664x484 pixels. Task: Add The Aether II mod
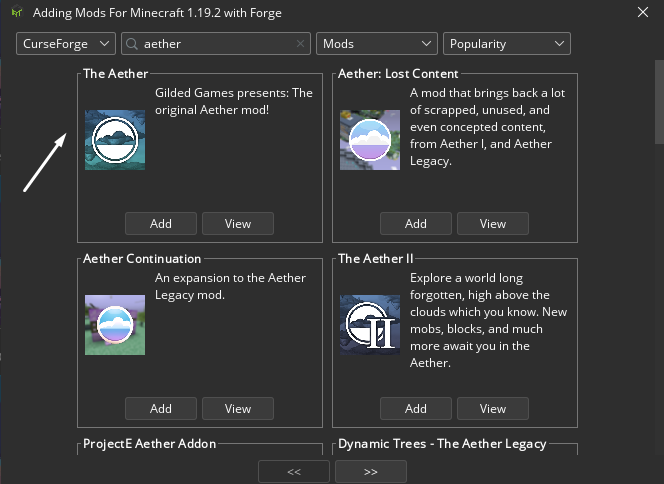tap(416, 409)
